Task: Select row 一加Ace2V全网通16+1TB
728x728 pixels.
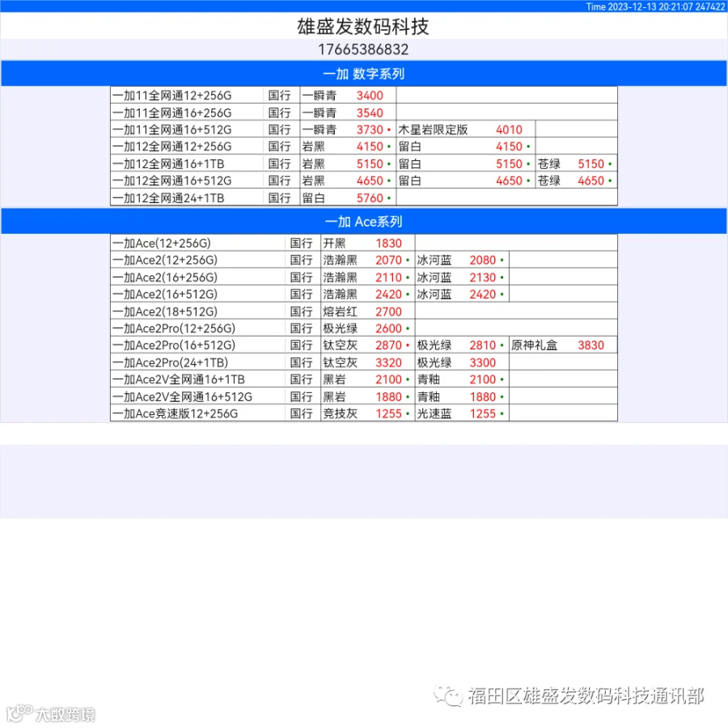Action: coord(363,379)
